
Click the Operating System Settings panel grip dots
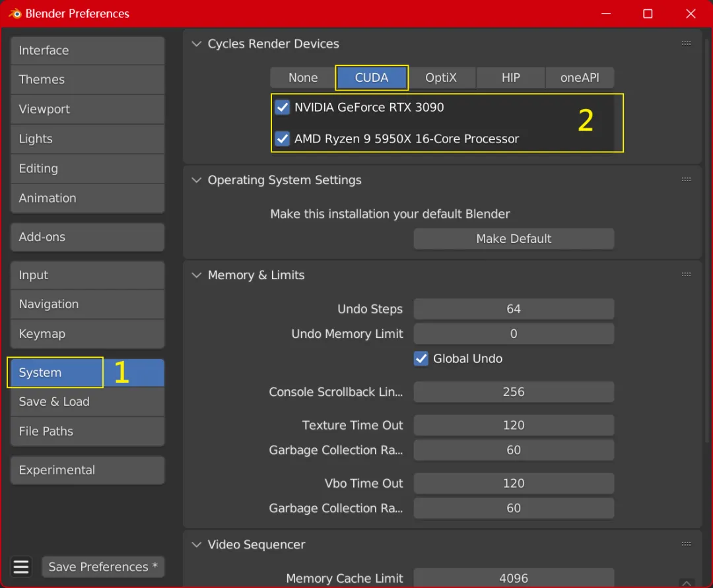(x=686, y=180)
